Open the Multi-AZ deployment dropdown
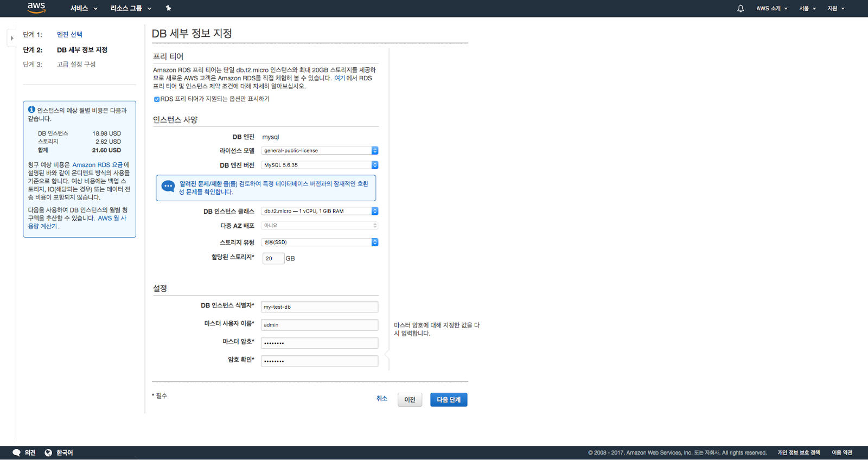This screenshot has width=868, height=460. (x=320, y=226)
